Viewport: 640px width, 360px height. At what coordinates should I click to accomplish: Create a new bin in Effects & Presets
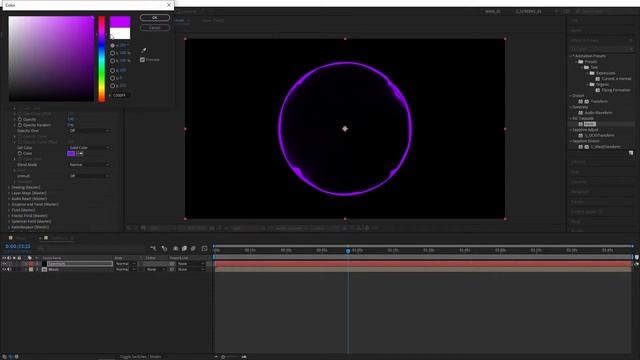click(631, 153)
